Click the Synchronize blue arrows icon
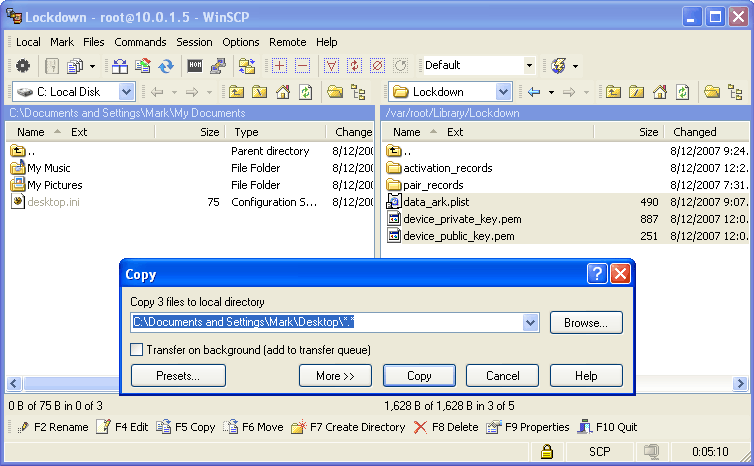 pos(166,65)
